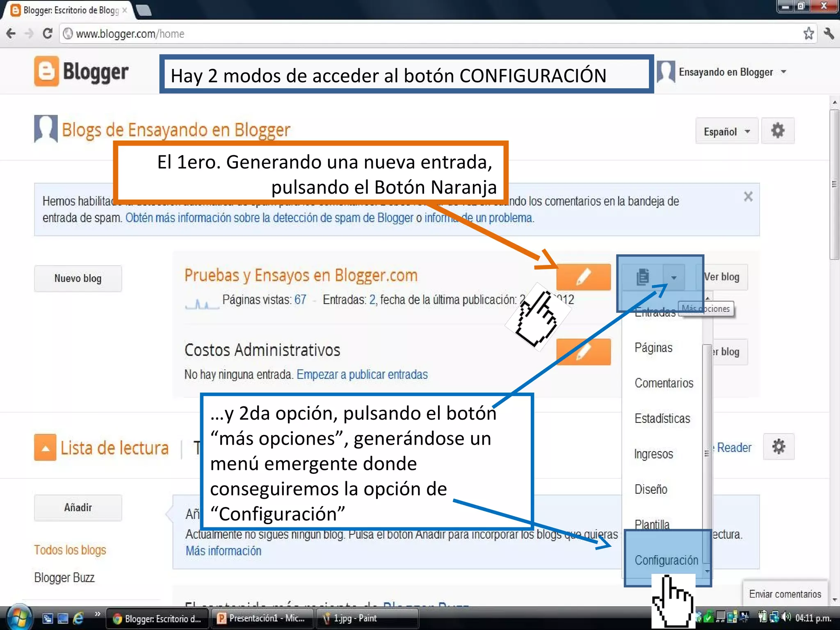840x630 pixels.
Task: Click the Nuevo blog button
Action: coord(78,278)
